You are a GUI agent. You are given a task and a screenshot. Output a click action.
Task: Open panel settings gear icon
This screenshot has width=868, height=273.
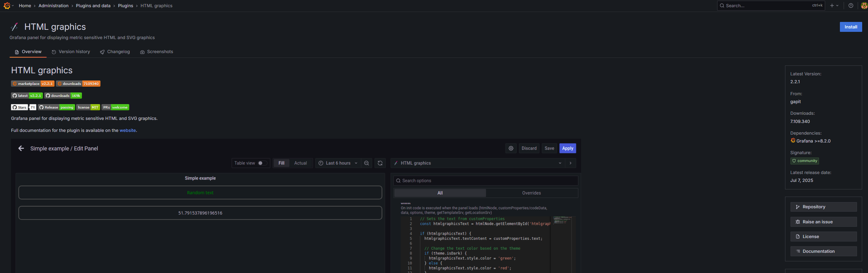511,148
